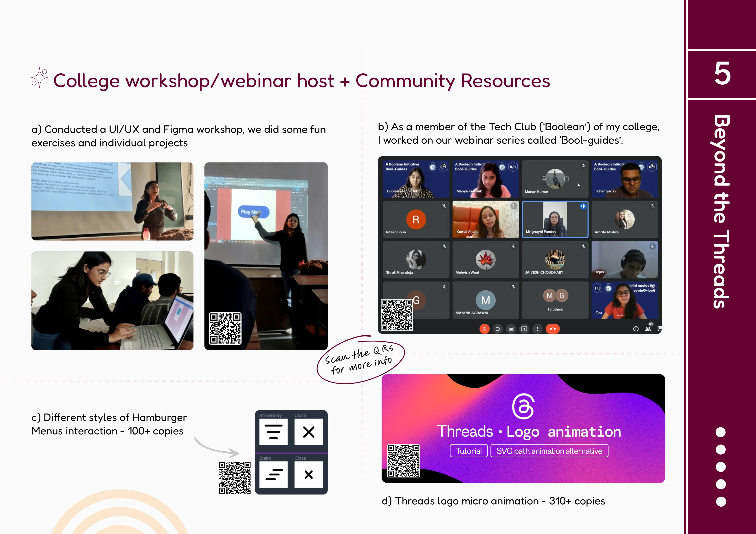This screenshot has height=534, width=756.
Task: Click the Tutorial tag on Threads banner
Action: pos(468,451)
